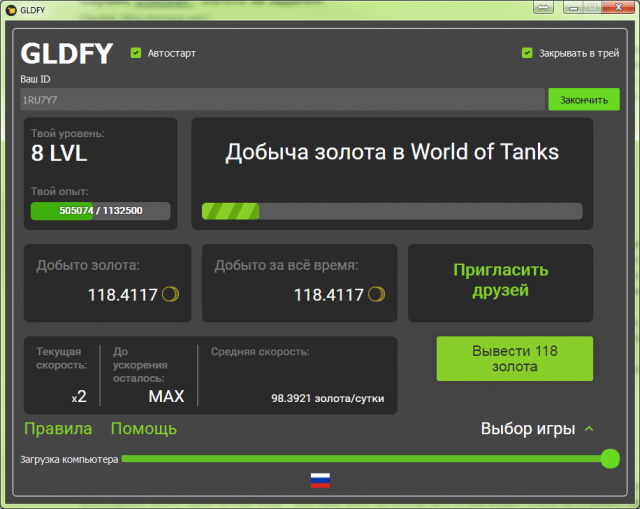The height and width of the screenshot is (509, 640).
Task: Close the GLDFY window
Action: [618, 7]
